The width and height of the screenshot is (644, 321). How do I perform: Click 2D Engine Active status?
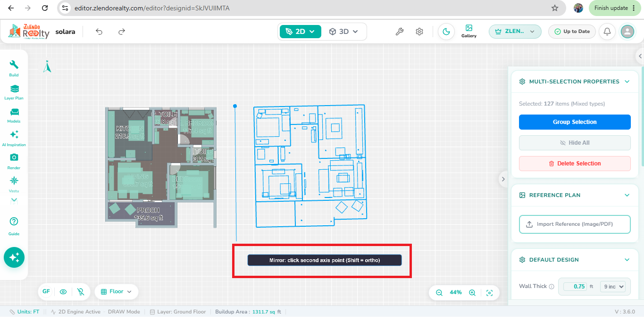tap(75, 312)
